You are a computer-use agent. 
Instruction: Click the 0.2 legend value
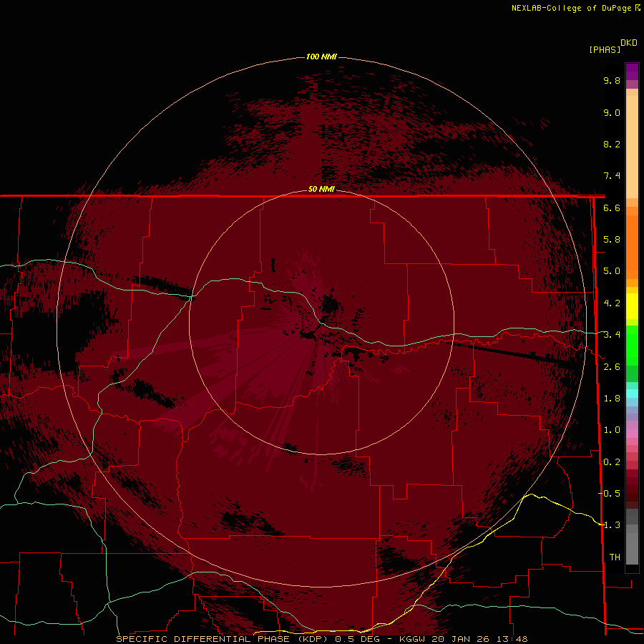point(612,462)
